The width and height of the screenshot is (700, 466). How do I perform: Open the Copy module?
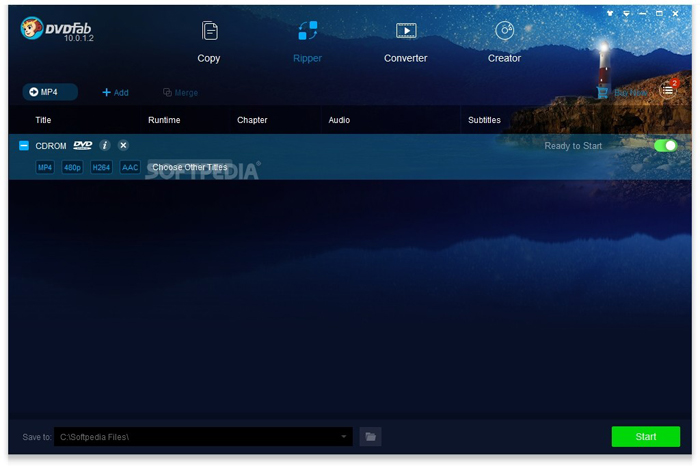209,42
